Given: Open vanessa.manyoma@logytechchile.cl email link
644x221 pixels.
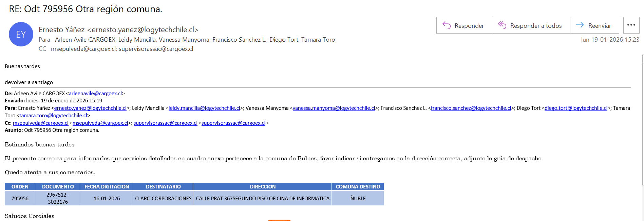Looking at the screenshot, I should (334, 108).
